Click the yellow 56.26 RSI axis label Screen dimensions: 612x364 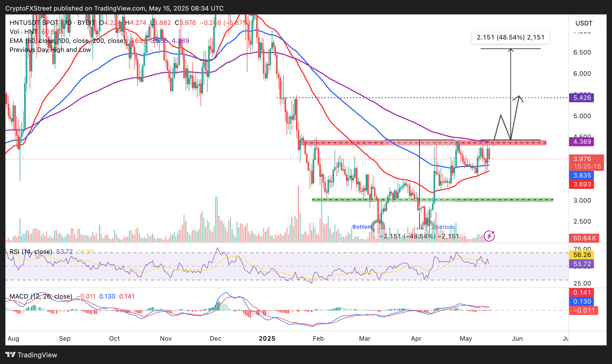tap(582, 255)
